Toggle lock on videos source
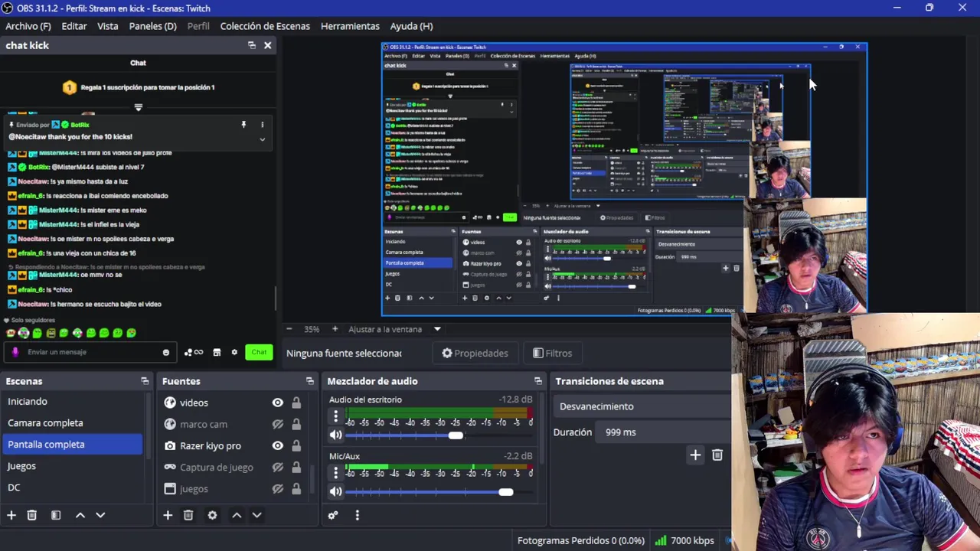Screen dimensions: 980x551 (296, 403)
